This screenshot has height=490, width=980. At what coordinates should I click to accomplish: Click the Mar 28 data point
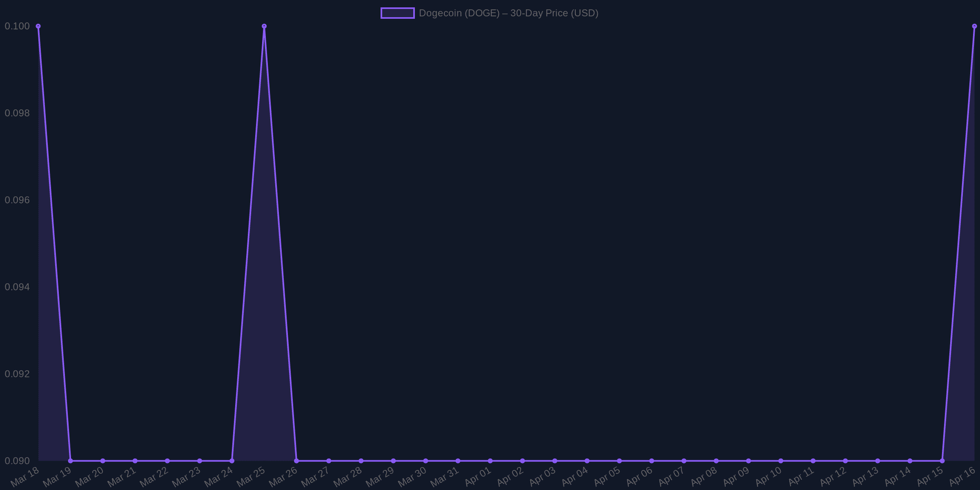(x=361, y=461)
